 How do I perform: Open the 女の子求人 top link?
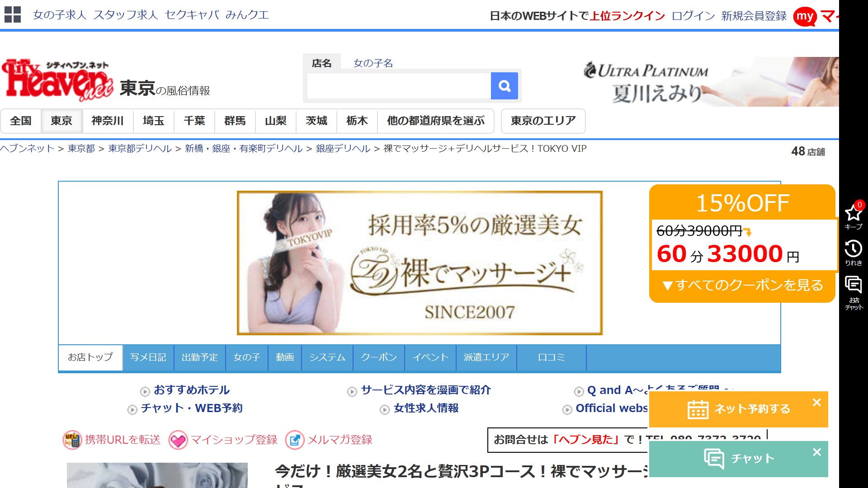(x=60, y=15)
